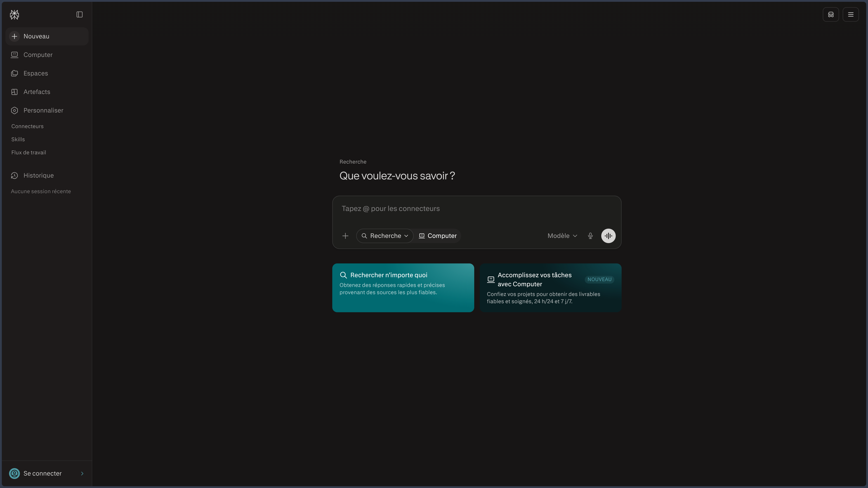
Task: Click the plus attach icon in search box
Action: pos(345,236)
